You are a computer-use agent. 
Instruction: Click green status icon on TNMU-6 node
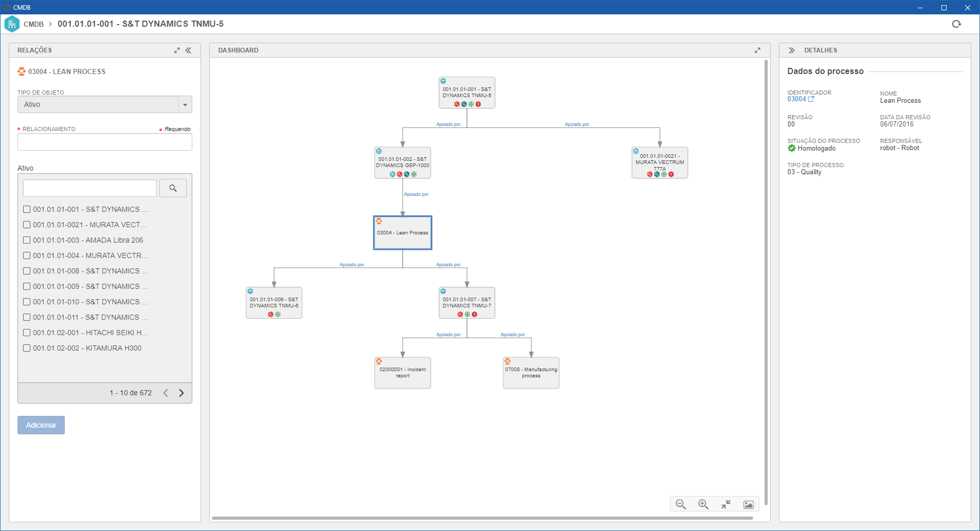pos(278,315)
